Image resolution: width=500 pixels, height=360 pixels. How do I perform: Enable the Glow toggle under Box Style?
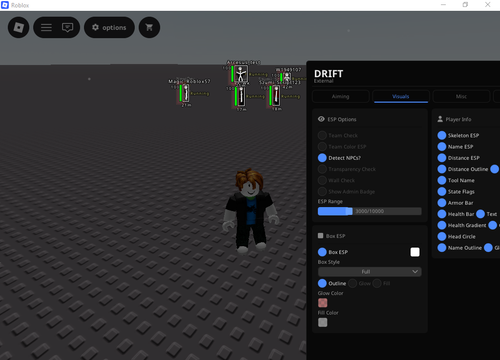(x=352, y=283)
